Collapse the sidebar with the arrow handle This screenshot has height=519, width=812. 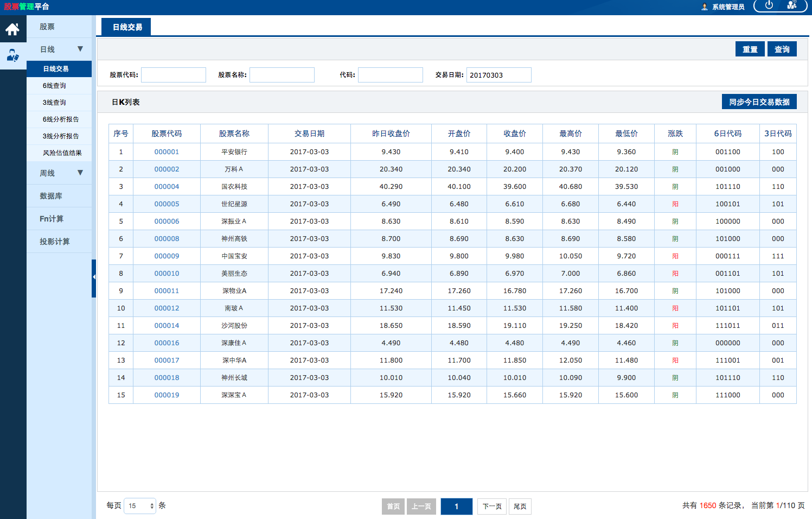coord(94,277)
